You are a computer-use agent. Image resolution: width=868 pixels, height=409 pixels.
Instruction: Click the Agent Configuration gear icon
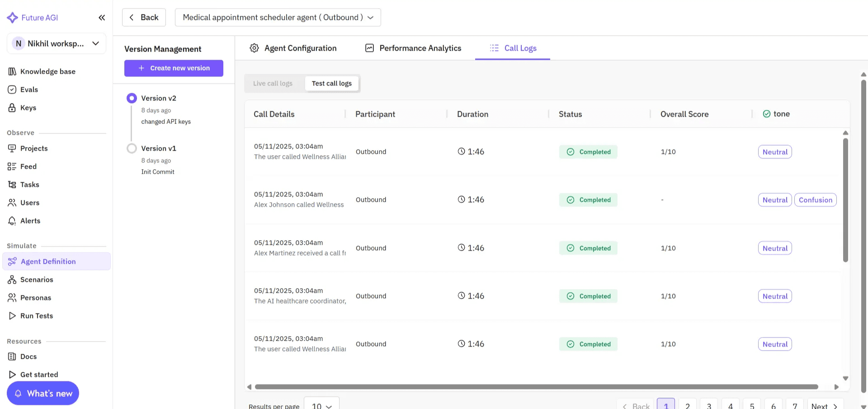255,48
